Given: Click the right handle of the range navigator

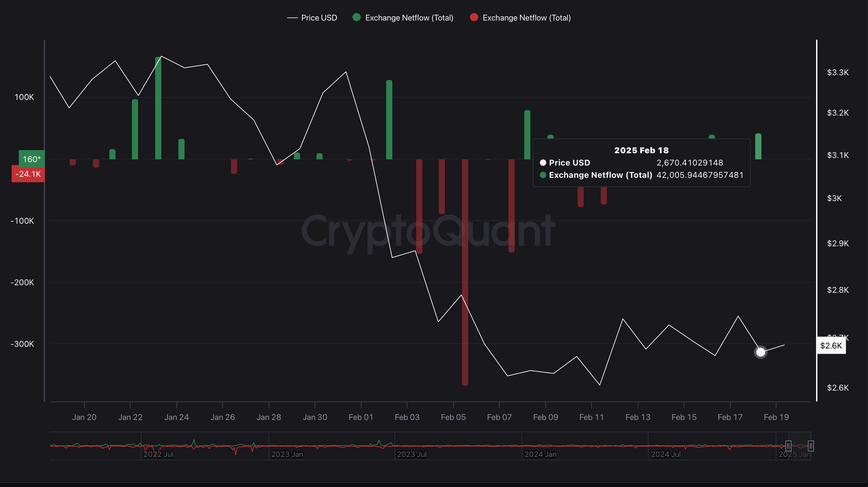Looking at the screenshot, I should coord(811,446).
